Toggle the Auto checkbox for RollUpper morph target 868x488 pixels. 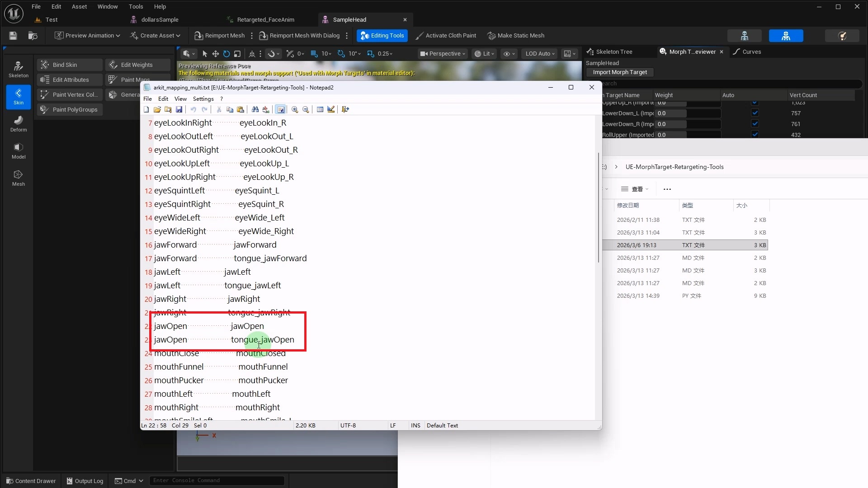[755, 134]
